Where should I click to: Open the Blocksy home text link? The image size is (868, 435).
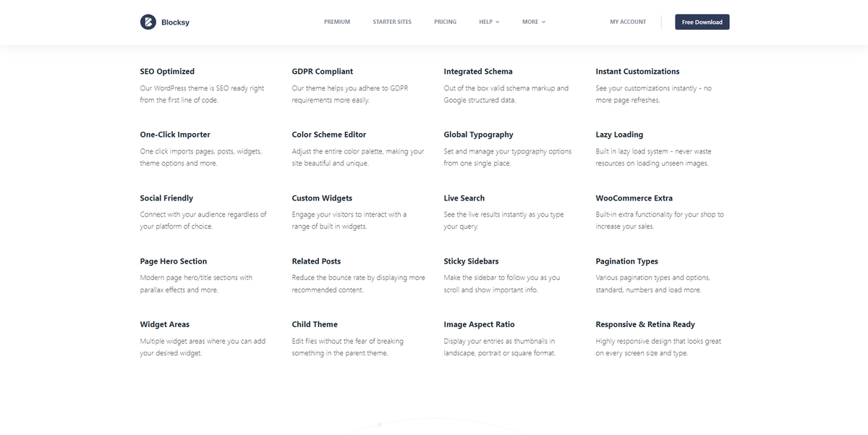point(176,22)
